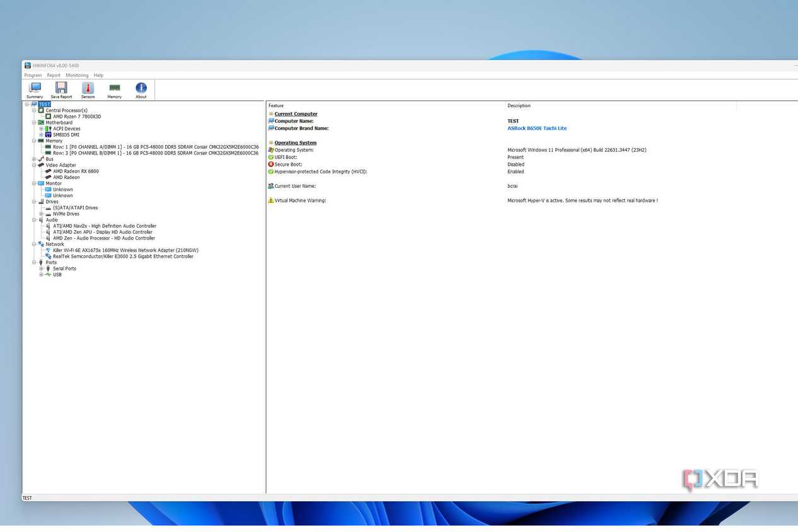Expand the Bus branch
Viewport: 798px width, 532px height.
click(34, 159)
